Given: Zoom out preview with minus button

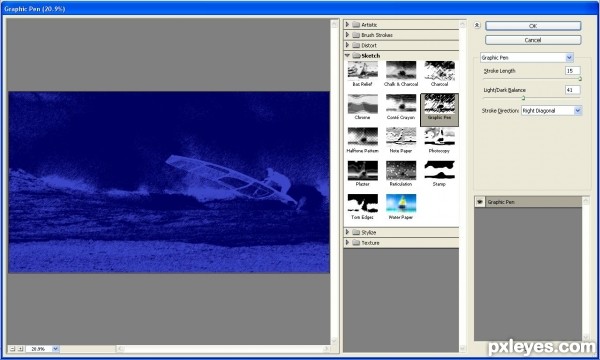Looking at the screenshot, I should [x=12, y=349].
